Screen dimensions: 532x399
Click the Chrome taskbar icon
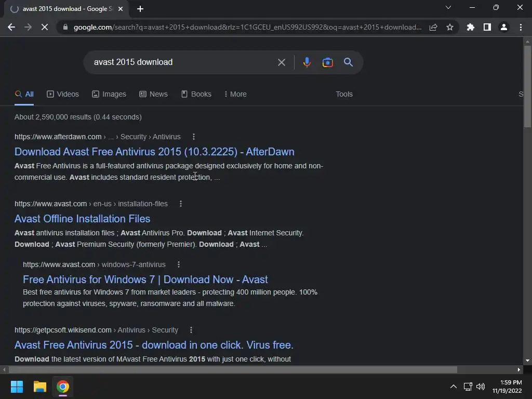(62, 387)
